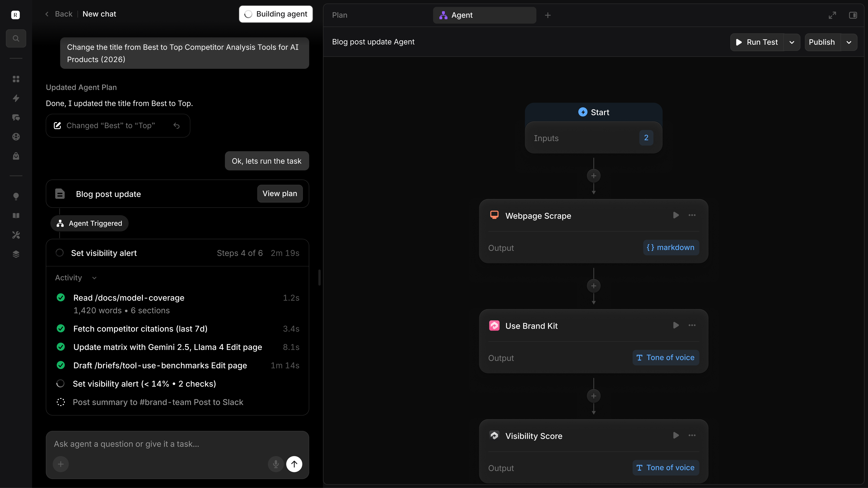Image resolution: width=868 pixels, height=488 pixels.
Task: Open the Changed Best to Top edit card
Action: (x=118, y=126)
